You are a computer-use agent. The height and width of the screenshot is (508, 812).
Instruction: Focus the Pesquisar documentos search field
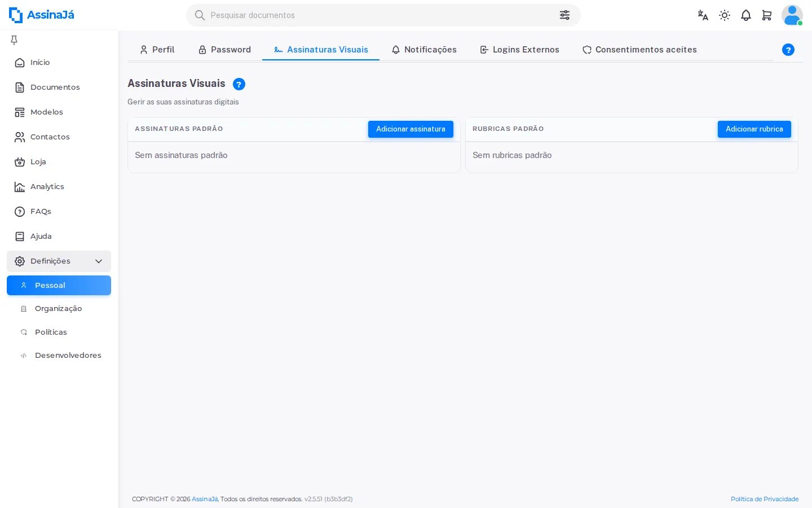[x=383, y=15]
